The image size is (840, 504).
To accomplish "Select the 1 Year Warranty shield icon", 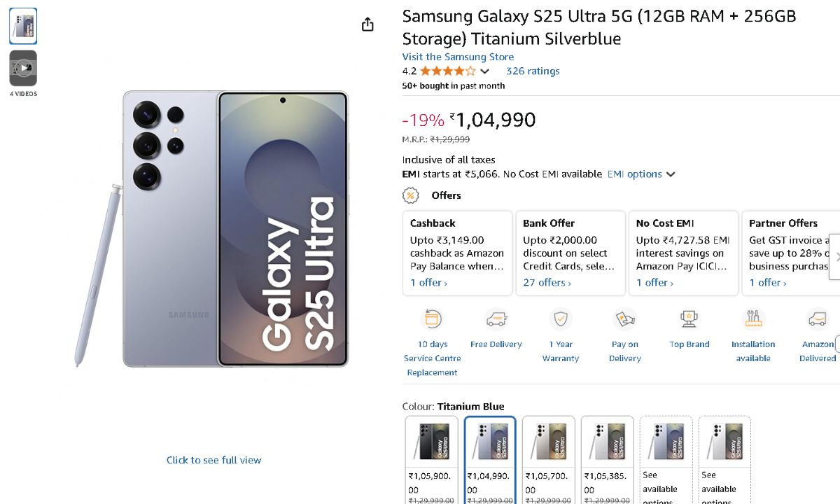I will click(560, 320).
